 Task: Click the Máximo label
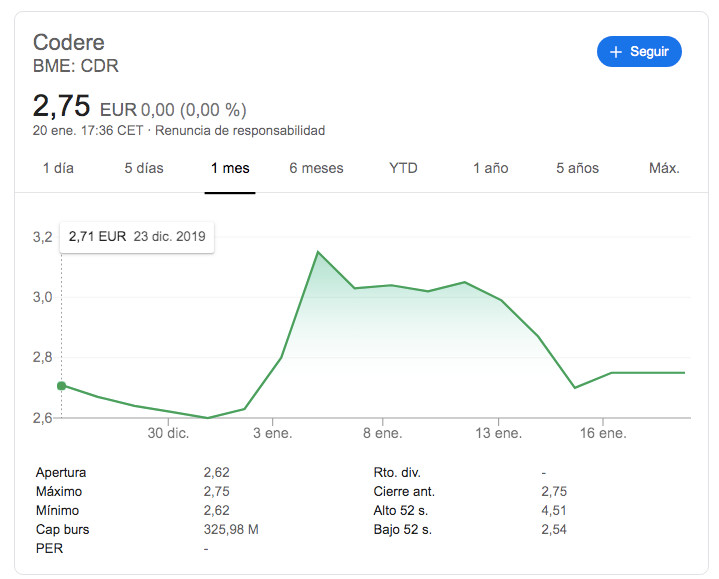(x=59, y=491)
